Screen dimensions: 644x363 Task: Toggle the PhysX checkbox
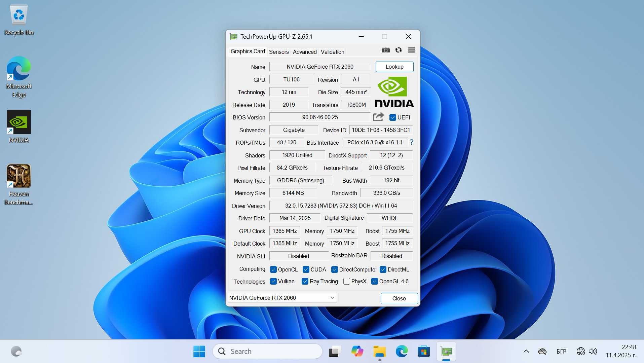pyautogui.click(x=347, y=281)
